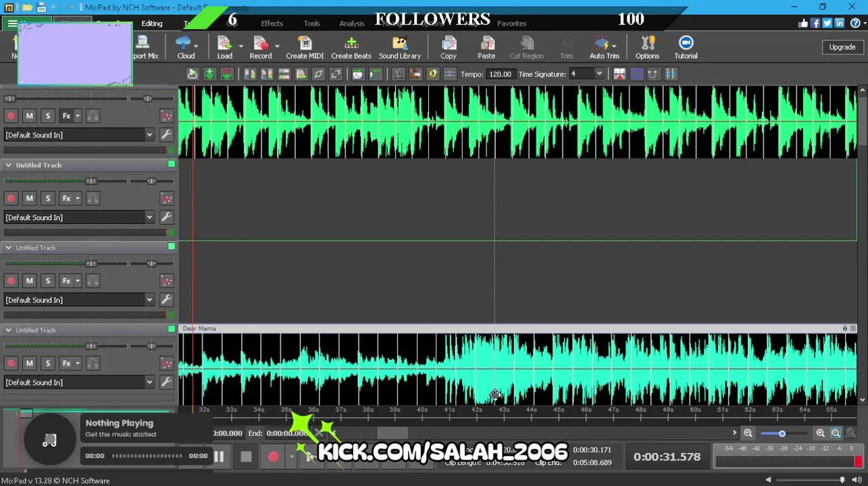
Task: Open the Sound Library
Action: 399,47
